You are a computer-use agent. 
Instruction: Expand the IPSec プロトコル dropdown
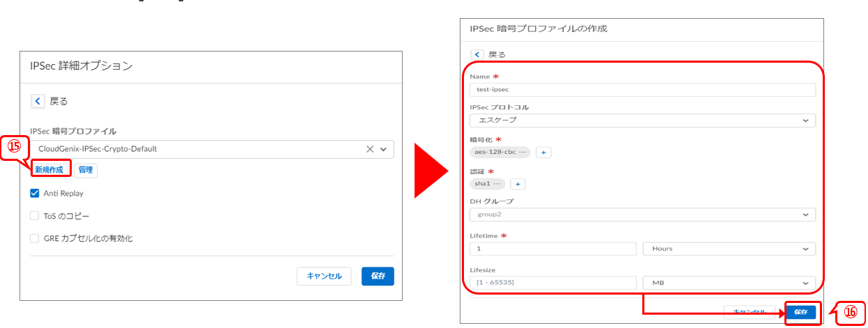coord(806,120)
